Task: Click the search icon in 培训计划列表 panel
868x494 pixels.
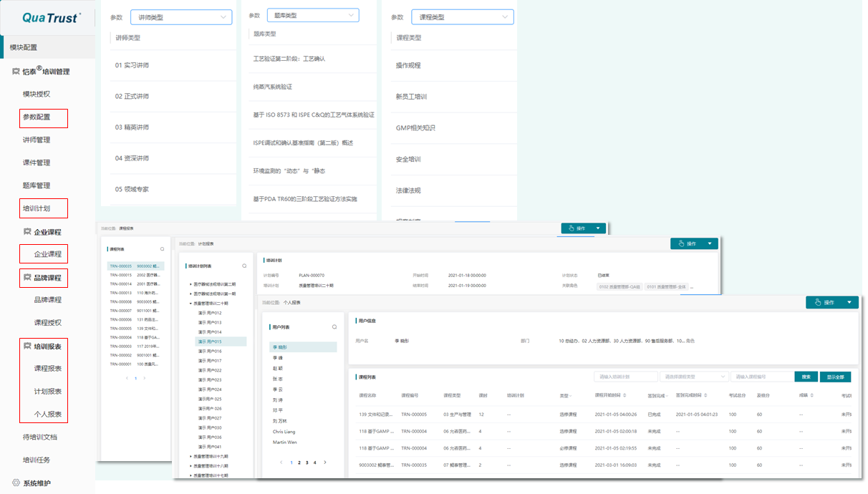Action: [x=244, y=266]
